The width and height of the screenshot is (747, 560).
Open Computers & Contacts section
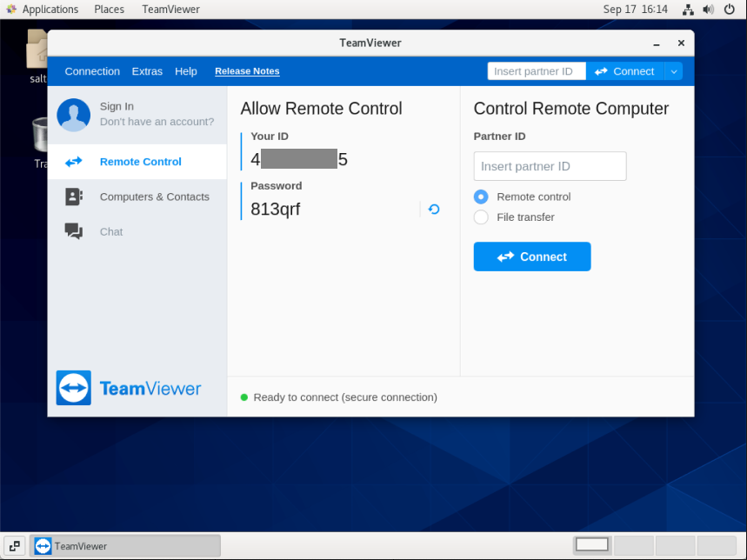click(137, 197)
